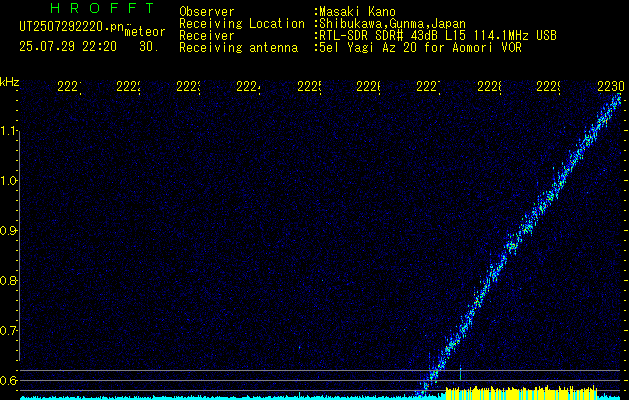This screenshot has width=629, height=400.
Task: Click RTL-SDR SDR# 43dB receiver details
Action: coord(436,36)
